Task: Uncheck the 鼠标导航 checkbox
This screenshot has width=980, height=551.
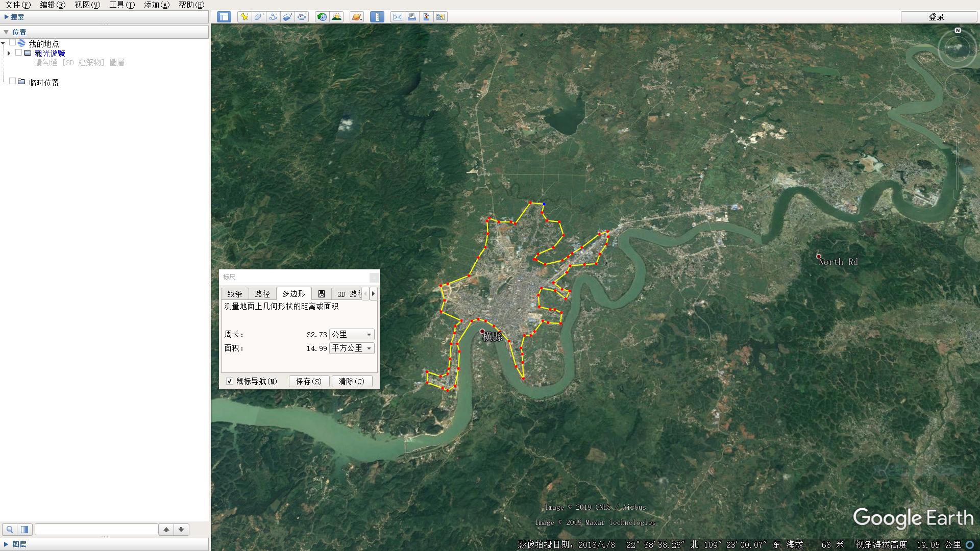Action: [230, 381]
